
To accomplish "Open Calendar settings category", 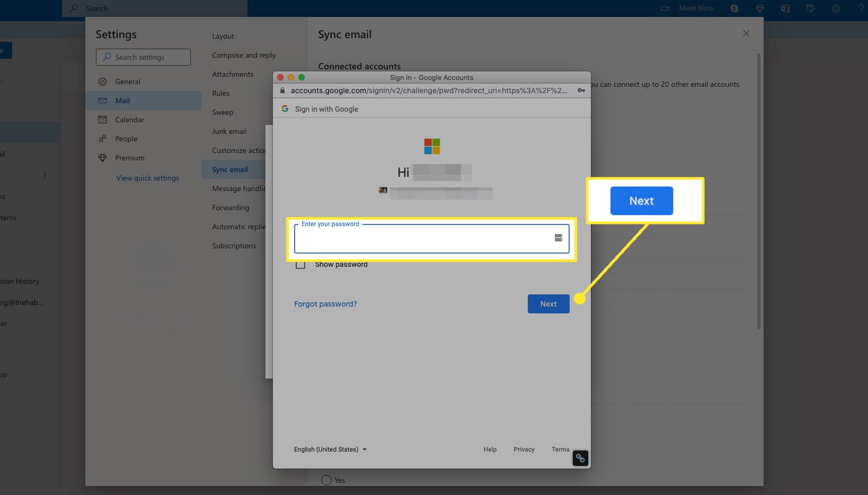I will click(143, 120).
